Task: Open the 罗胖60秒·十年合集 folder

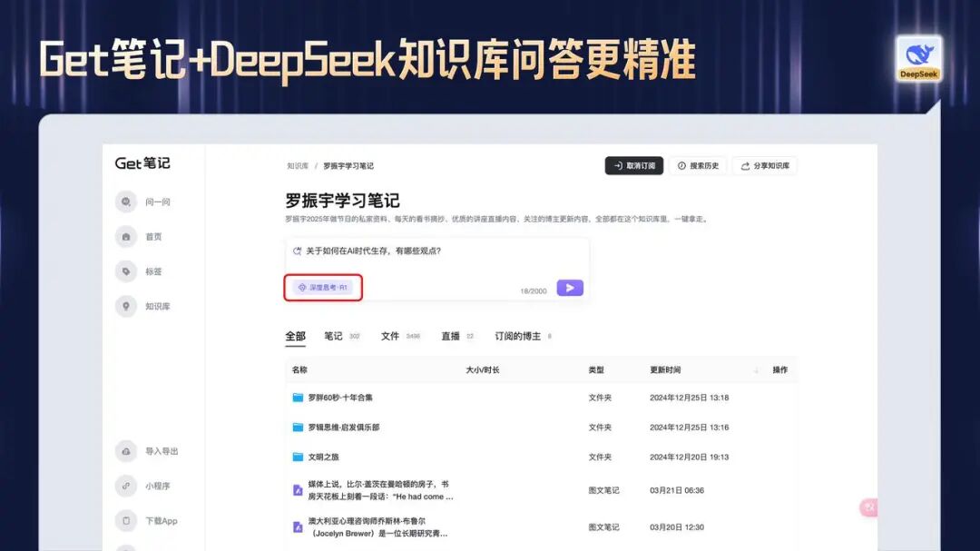Action: (340, 398)
